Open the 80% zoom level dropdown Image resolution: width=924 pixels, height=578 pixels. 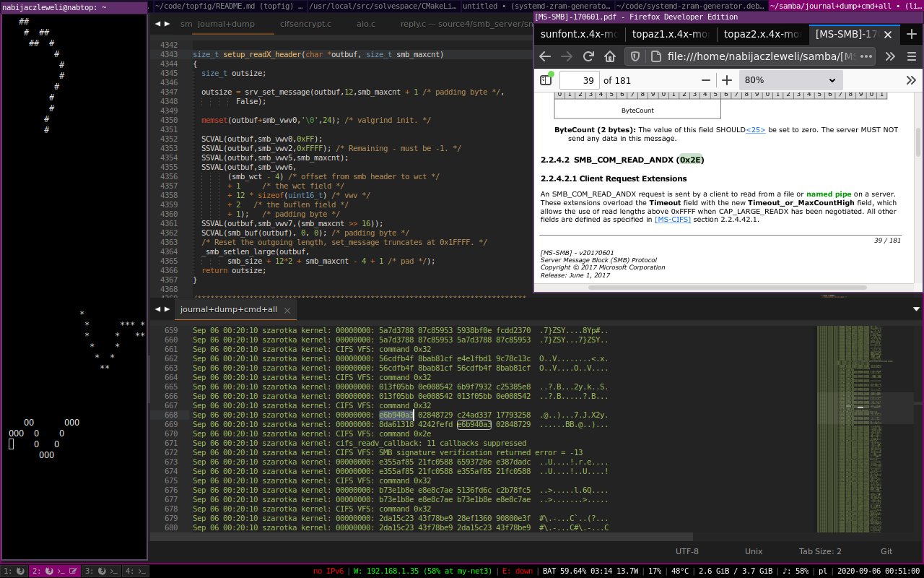790,80
